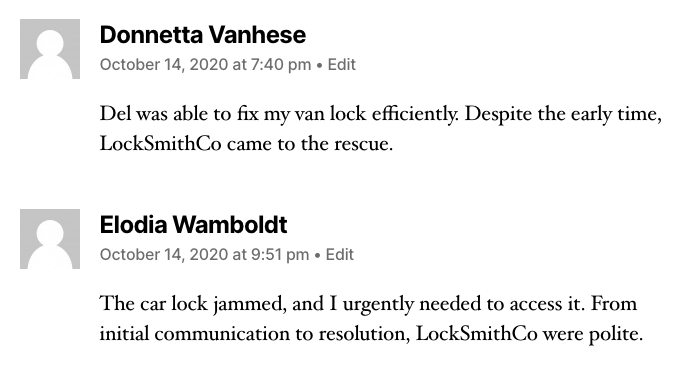Click the text "The car lock jammed"
This screenshot has height=371, width=690.
coord(192,304)
